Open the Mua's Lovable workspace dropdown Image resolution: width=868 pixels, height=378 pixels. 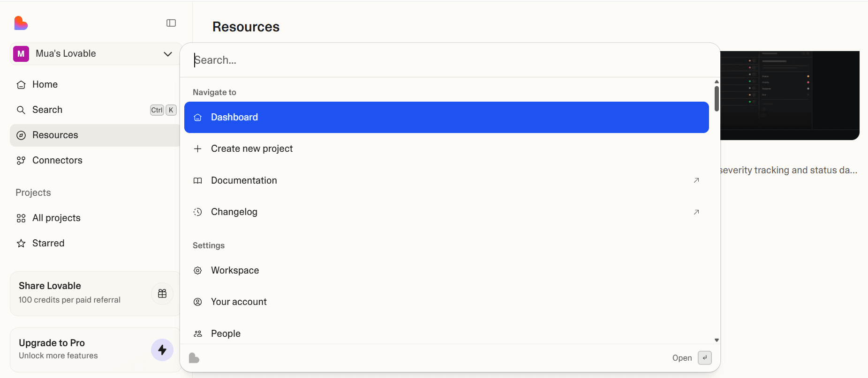tap(95, 54)
